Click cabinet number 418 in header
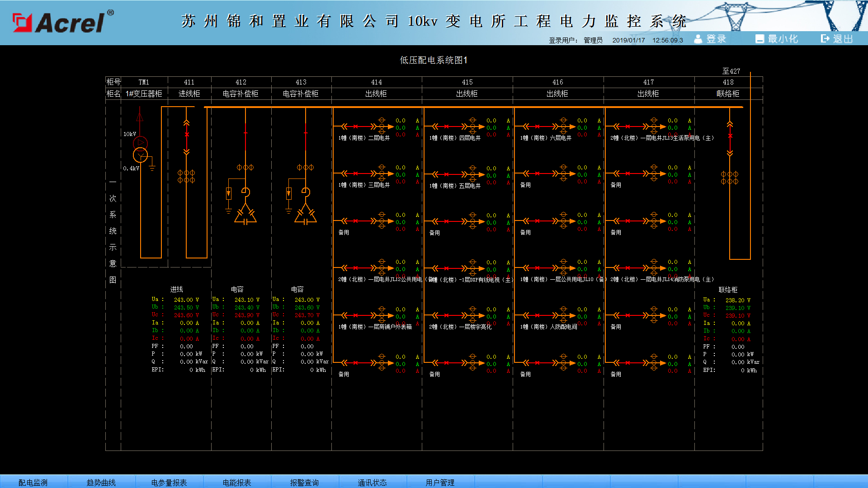 (728, 82)
